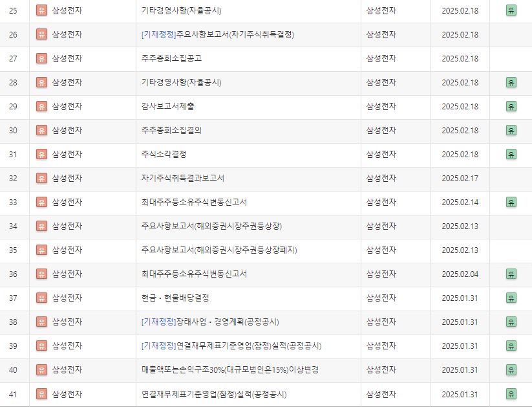Click the red 유 market icon in row 35
Screen dimensions: 532x407
tap(41, 250)
